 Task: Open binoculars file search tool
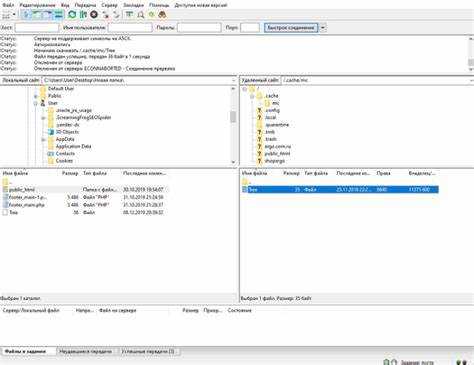click(162, 15)
